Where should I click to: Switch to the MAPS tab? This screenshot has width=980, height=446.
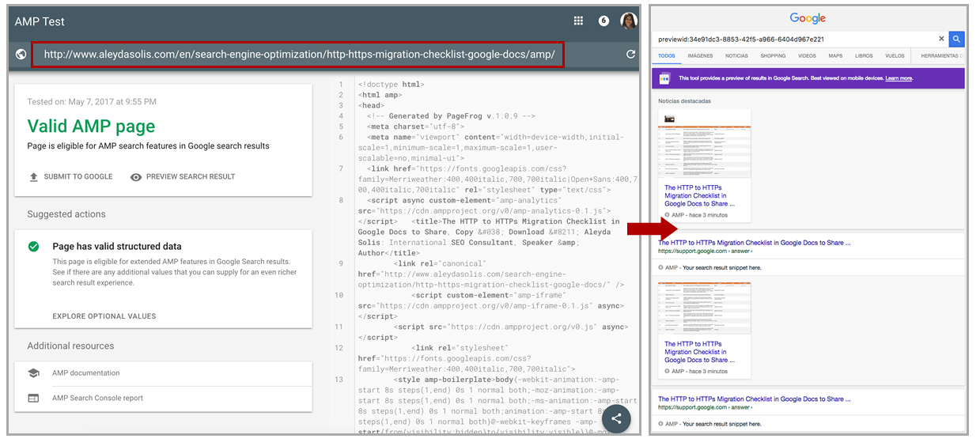click(x=835, y=56)
